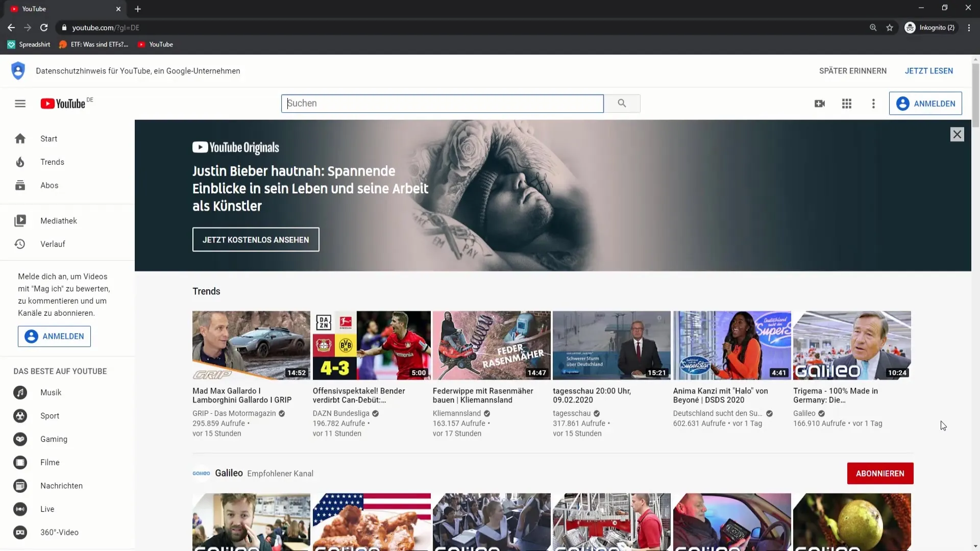Open a new browser tab
Image resolution: width=980 pixels, height=551 pixels.
pos(138,9)
